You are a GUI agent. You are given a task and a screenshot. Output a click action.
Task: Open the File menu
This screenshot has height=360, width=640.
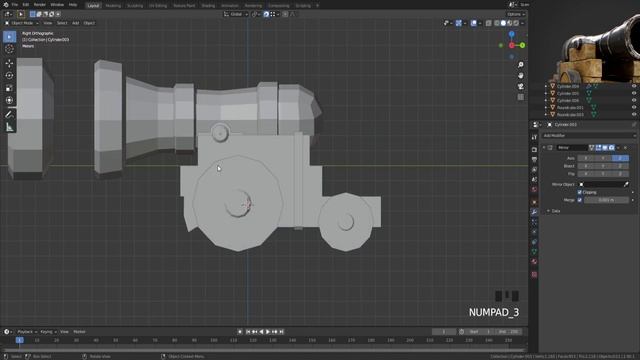click(15, 5)
